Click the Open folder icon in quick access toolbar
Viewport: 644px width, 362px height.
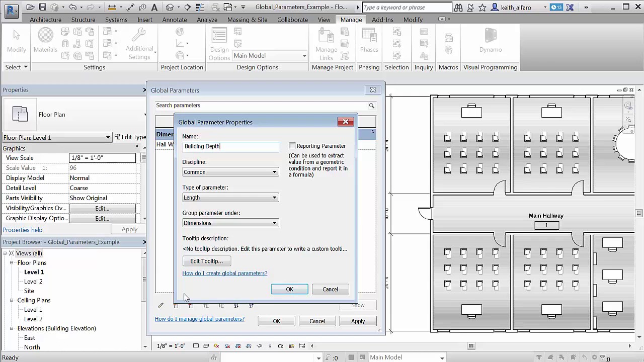[x=31, y=7]
